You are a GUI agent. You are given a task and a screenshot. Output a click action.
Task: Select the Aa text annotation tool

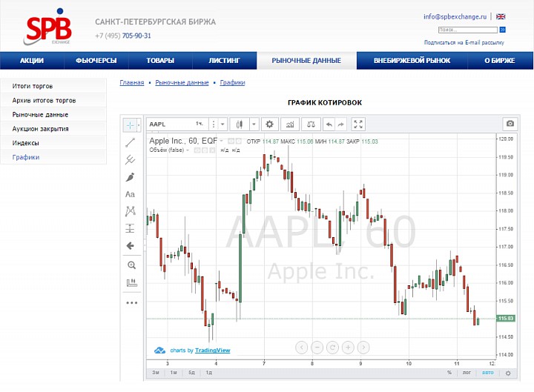[x=130, y=194]
